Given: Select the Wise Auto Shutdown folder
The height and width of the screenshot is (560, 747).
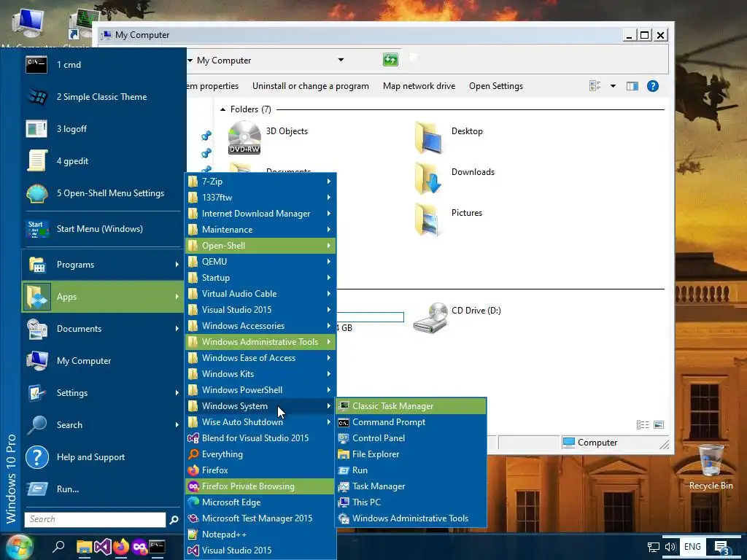Looking at the screenshot, I should pos(260,422).
